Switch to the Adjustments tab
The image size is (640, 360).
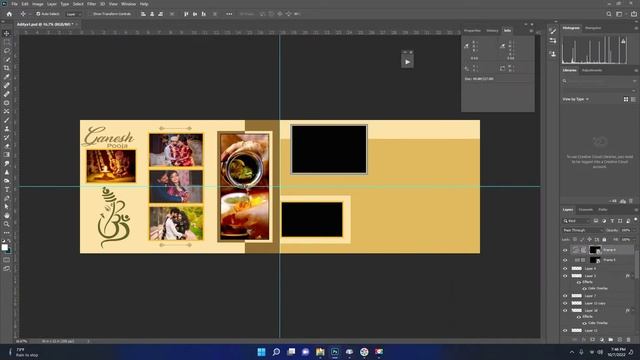592,70
